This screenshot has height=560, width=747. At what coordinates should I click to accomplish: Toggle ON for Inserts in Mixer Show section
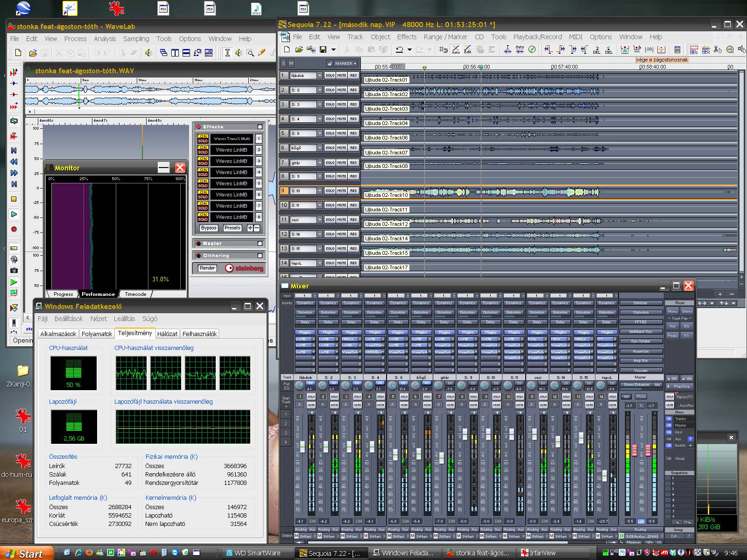[x=669, y=446]
